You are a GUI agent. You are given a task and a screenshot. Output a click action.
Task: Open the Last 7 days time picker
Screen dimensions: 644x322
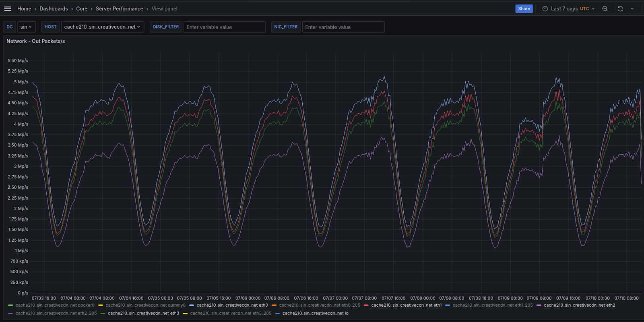click(x=568, y=8)
